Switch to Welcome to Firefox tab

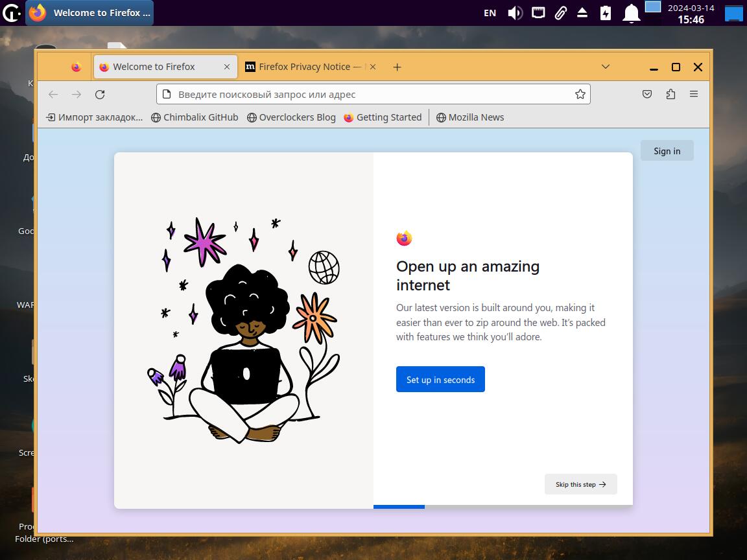[165, 67]
